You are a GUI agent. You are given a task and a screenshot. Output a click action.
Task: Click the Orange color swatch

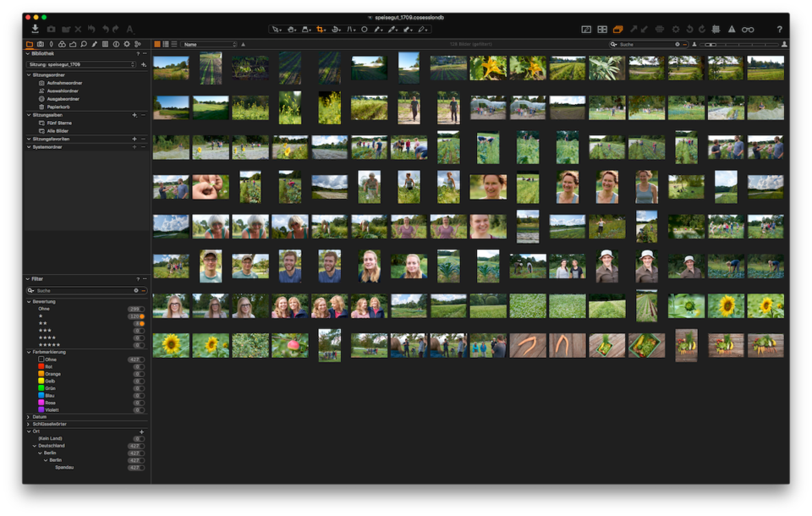click(41, 374)
